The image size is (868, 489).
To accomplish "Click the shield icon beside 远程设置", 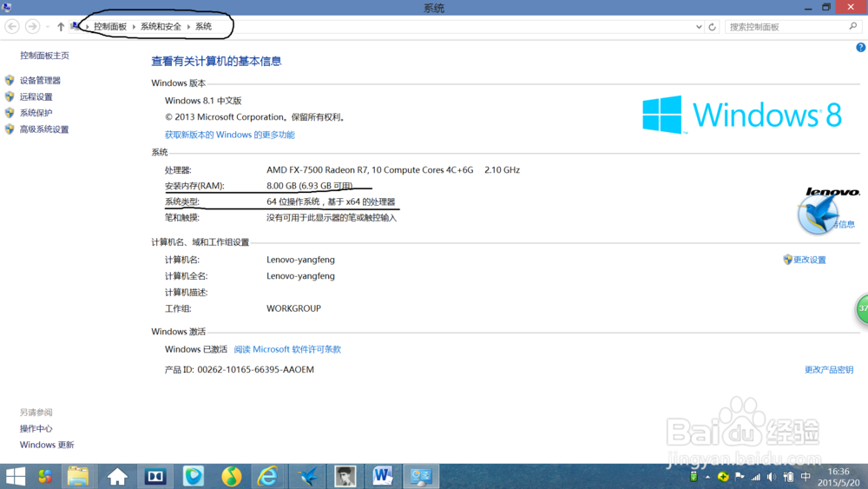I will 10,96.
